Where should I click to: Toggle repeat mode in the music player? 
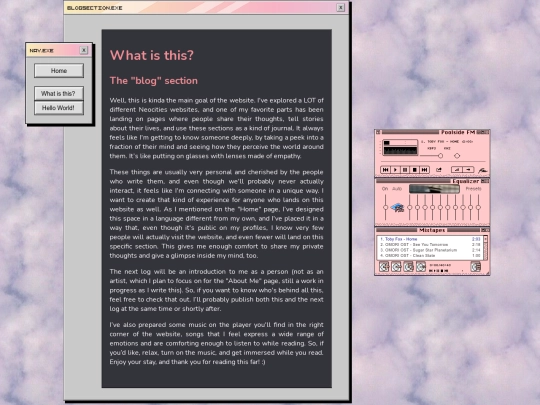[468, 169]
